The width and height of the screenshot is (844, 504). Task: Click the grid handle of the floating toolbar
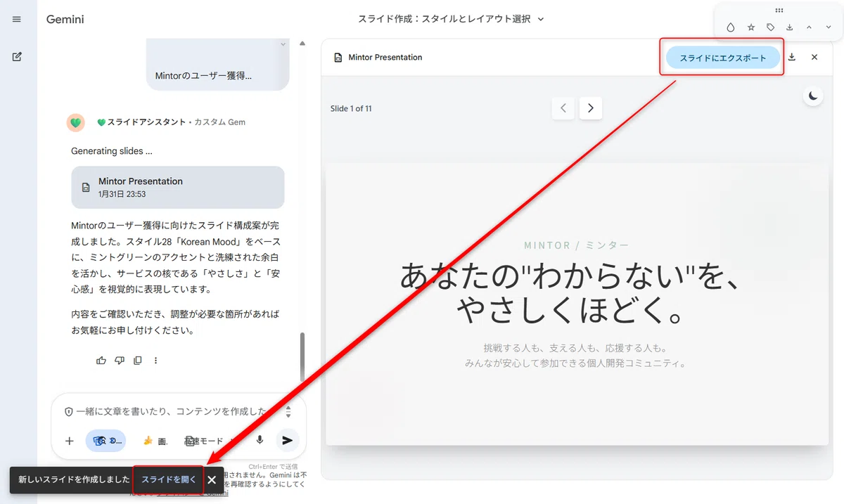coord(779,11)
